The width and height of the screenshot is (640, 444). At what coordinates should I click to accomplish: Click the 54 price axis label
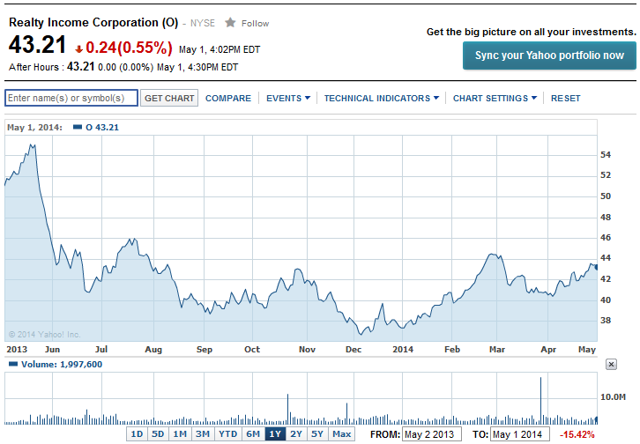pos(605,155)
